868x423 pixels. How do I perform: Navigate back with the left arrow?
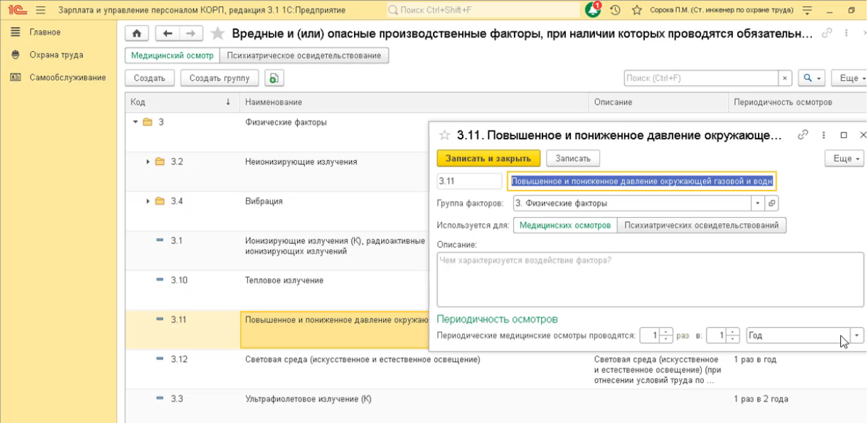(x=167, y=33)
